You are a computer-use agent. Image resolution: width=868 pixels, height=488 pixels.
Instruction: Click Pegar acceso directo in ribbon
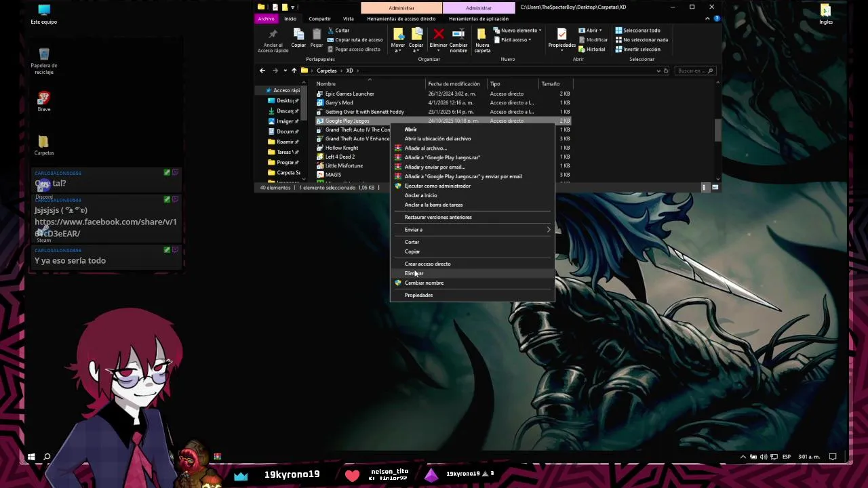353,49
